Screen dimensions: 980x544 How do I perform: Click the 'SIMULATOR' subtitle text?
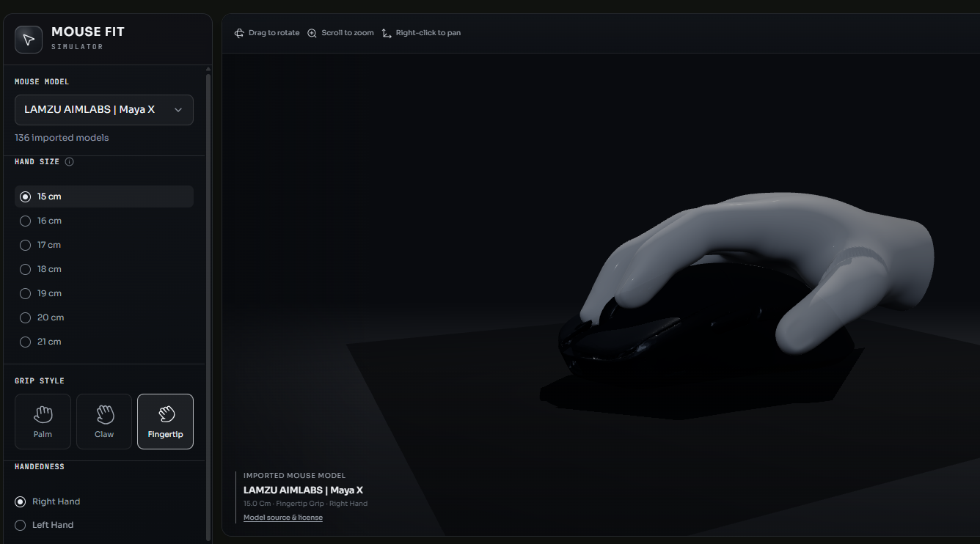pyautogui.click(x=77, y=47)
